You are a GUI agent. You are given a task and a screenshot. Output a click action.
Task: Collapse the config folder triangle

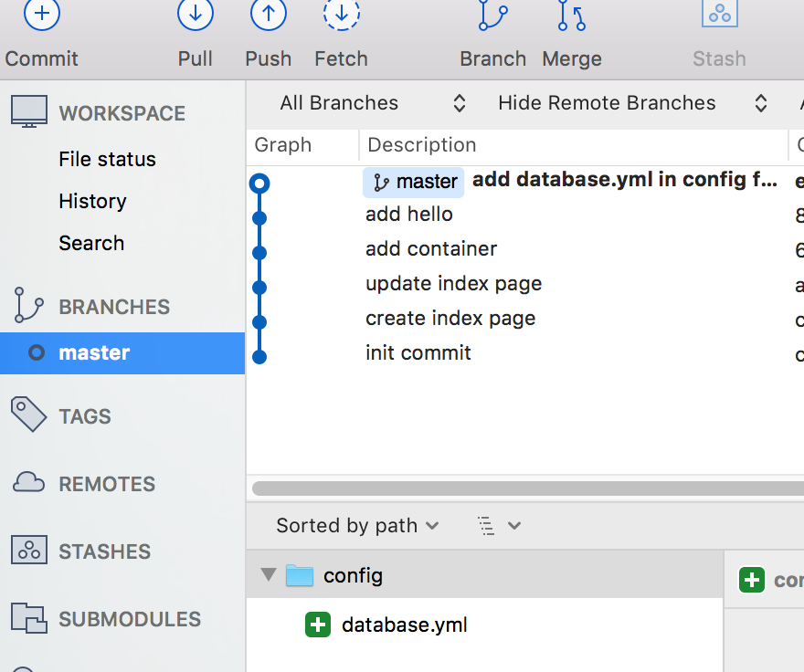268,575
